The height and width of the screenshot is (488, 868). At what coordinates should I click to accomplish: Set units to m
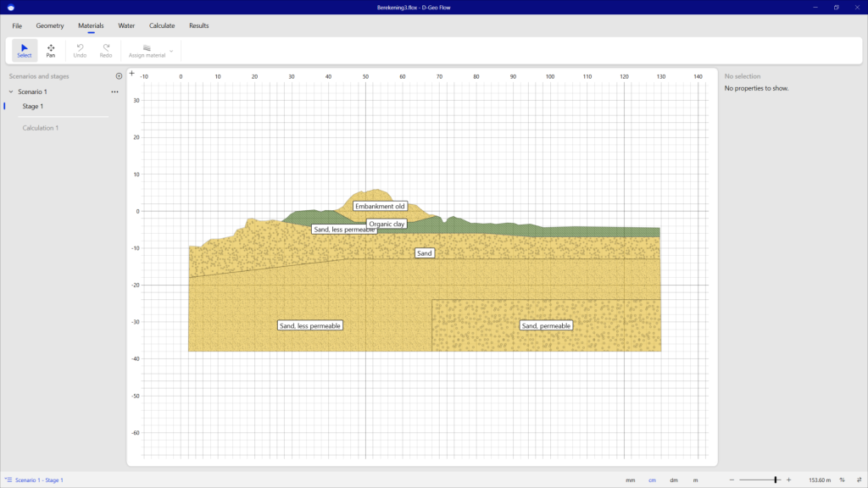click(696, 480)
